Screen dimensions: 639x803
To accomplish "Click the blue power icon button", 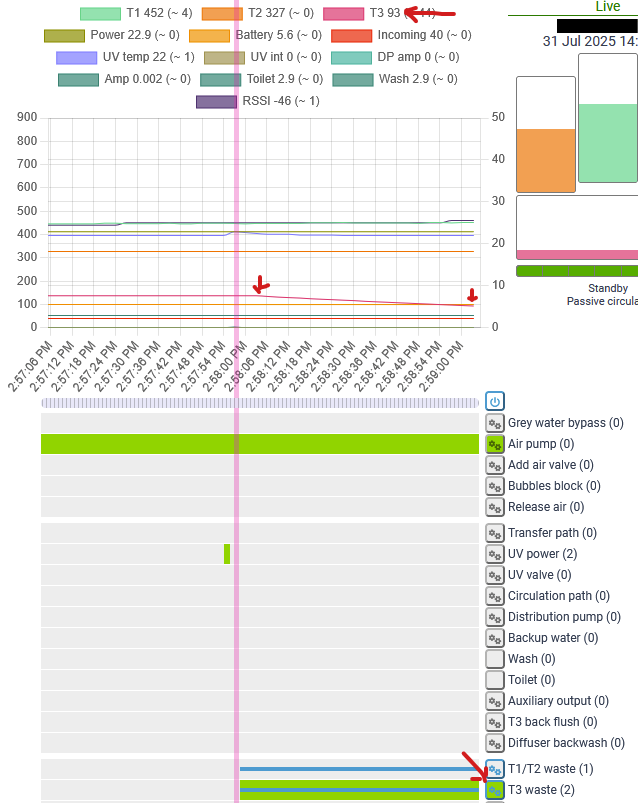I will pyautogui.click(x=495, y=402).
